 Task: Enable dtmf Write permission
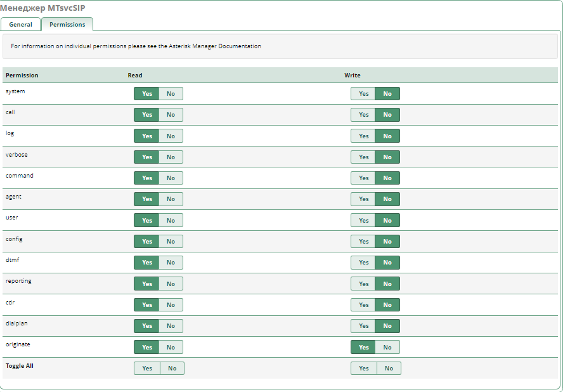point(363,263)
